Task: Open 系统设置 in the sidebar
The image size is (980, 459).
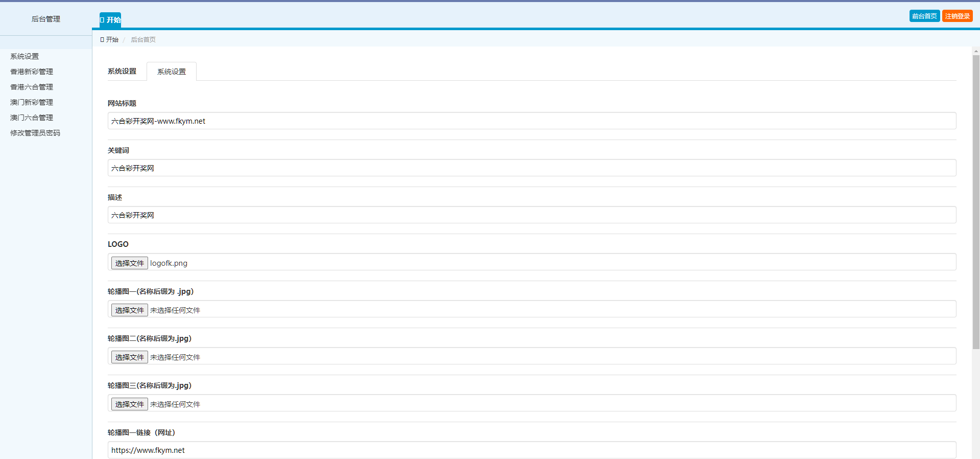Action: pos(25,56)
